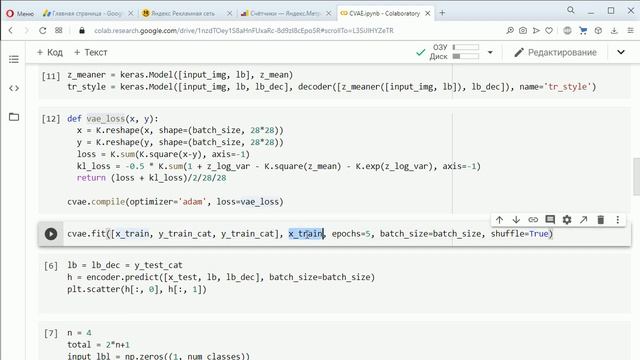Open shopping cart extension icon

[583, 30]
